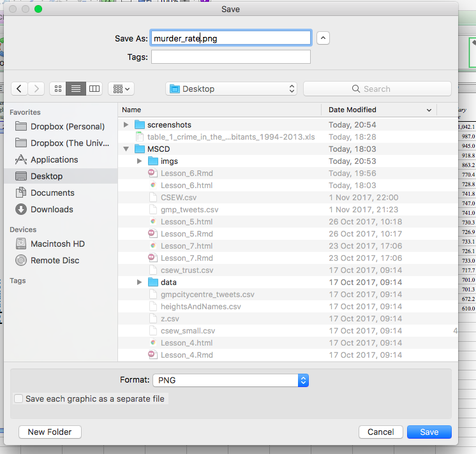Viewport: 476px width, 454px height.
Task: Click the back navigation arrow
Action: tap(20, 89)
